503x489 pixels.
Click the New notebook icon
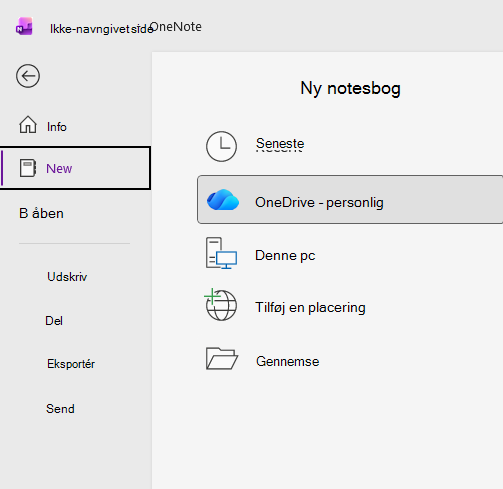[28, 168]
